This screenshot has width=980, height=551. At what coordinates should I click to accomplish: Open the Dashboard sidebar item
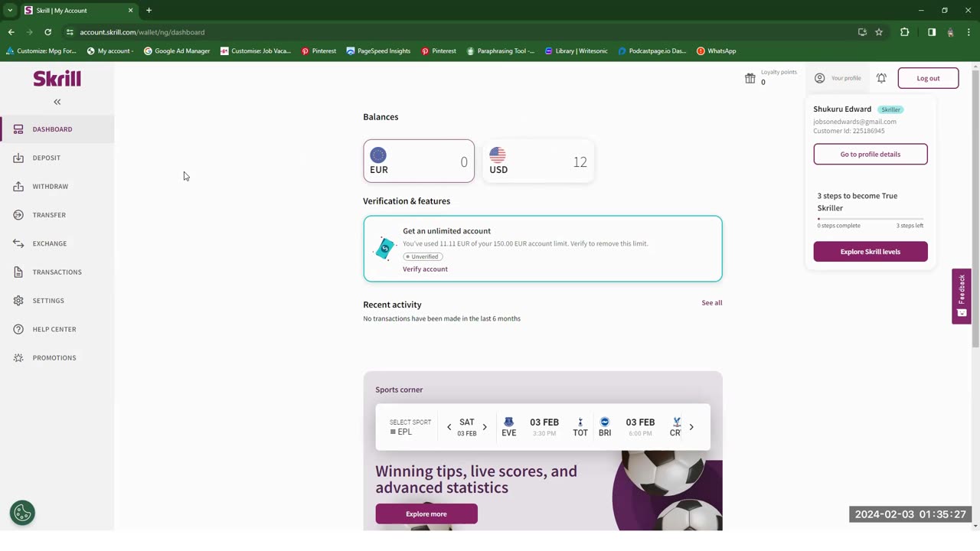pyautogui.click(x=57, y=129)
